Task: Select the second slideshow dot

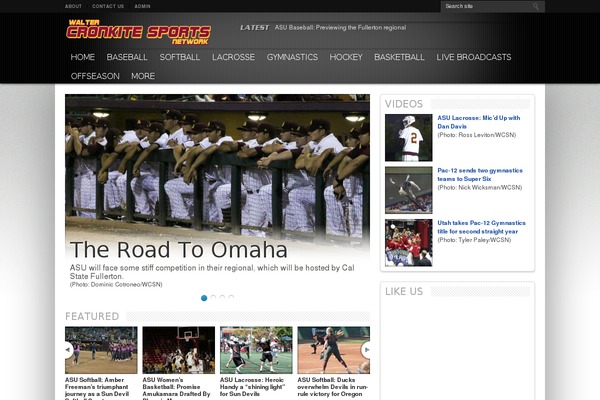Action: coord(213,298)
